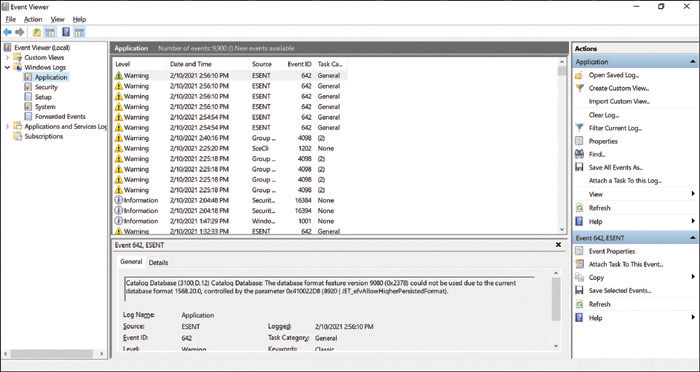Click the Security log icon in tree
This screenshot has height=372, width=700.
pos(28,87)
